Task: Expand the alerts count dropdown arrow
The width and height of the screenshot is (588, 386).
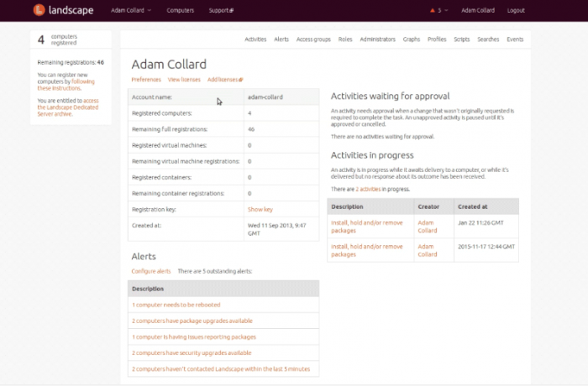Action: click(446, 11)
